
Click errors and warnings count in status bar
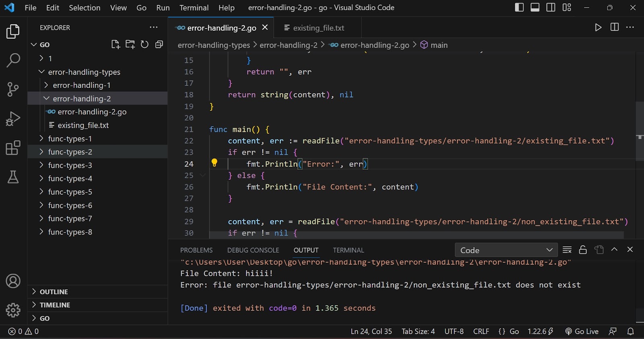pyautogui.click(x=23, y=331)
